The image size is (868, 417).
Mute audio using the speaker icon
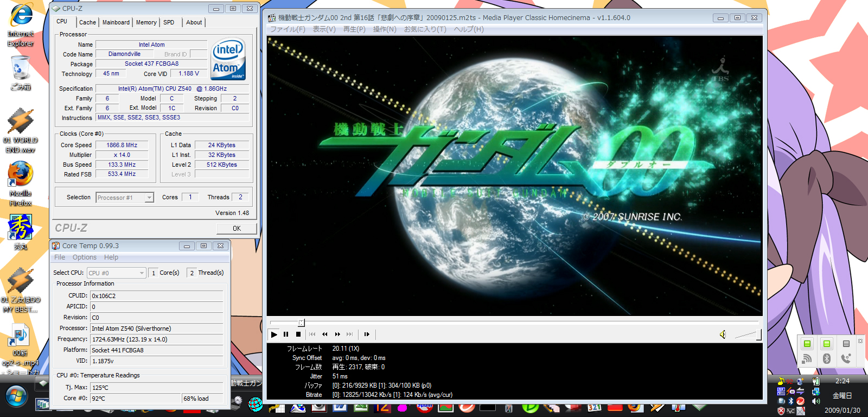coord(723,334)
